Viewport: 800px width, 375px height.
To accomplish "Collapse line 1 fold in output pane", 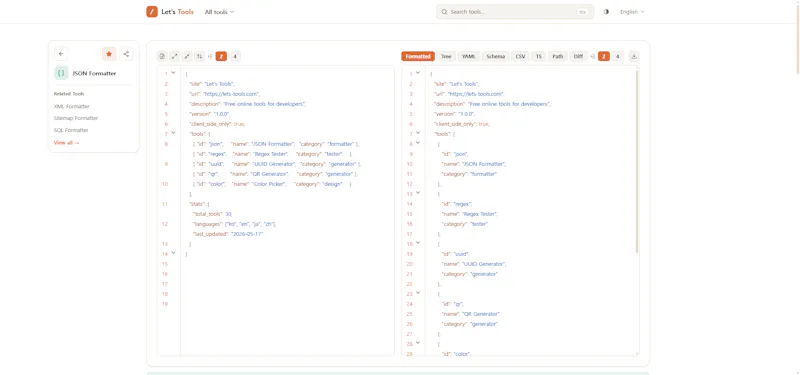I will pos(418,73).
